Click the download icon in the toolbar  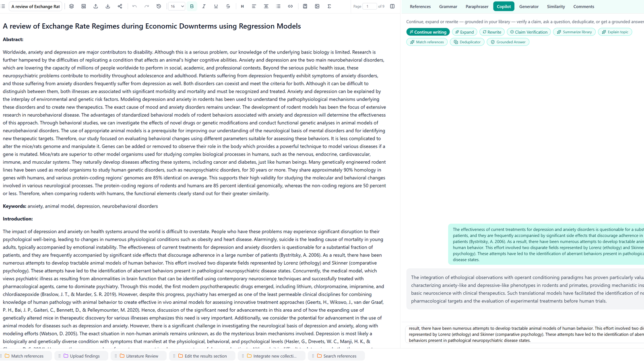(x=108, y=6)
